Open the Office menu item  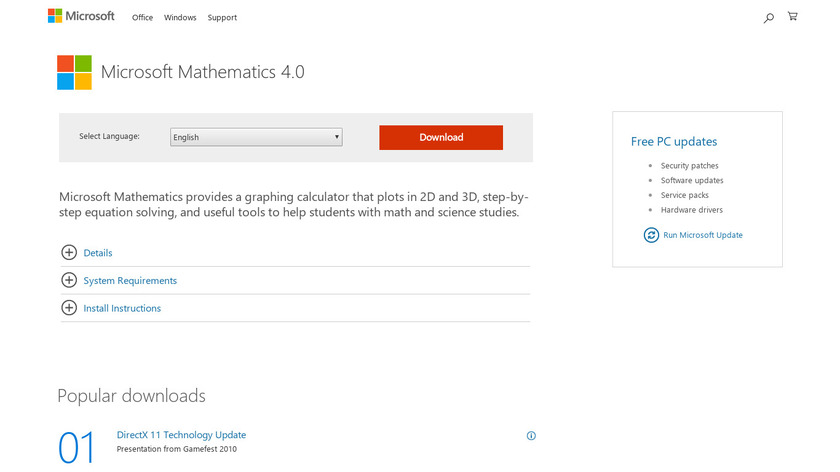(x=142, y=18)
